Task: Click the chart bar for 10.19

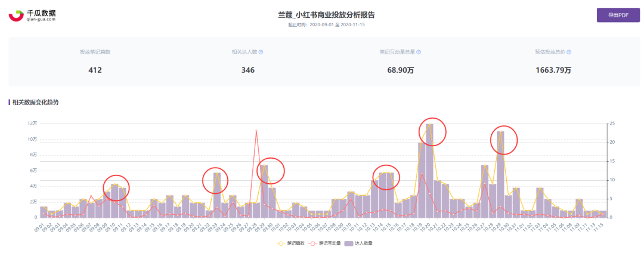Action: 422,180
